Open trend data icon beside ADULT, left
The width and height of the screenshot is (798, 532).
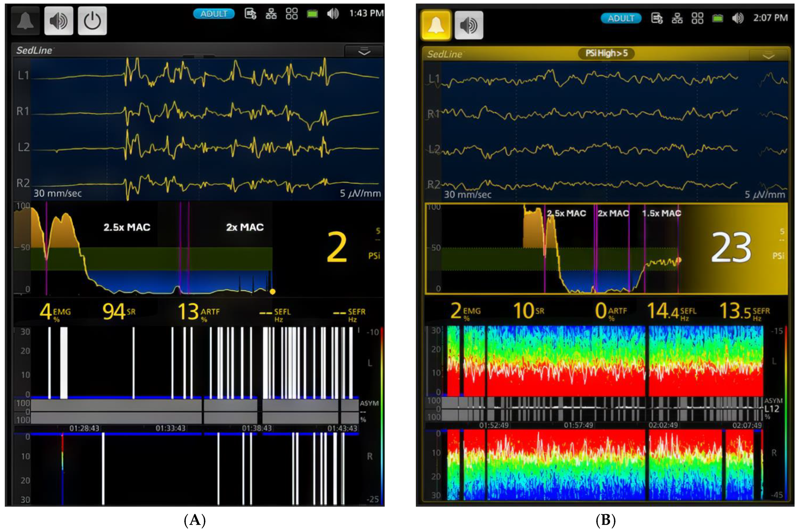tap(250, 14)
